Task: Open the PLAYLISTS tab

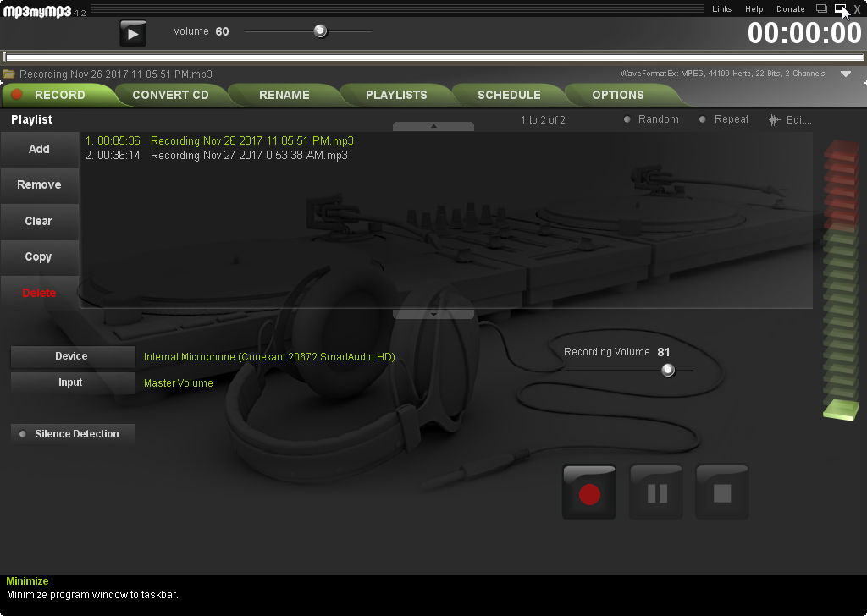Action: pyautogui.click(x=396, y=95)
